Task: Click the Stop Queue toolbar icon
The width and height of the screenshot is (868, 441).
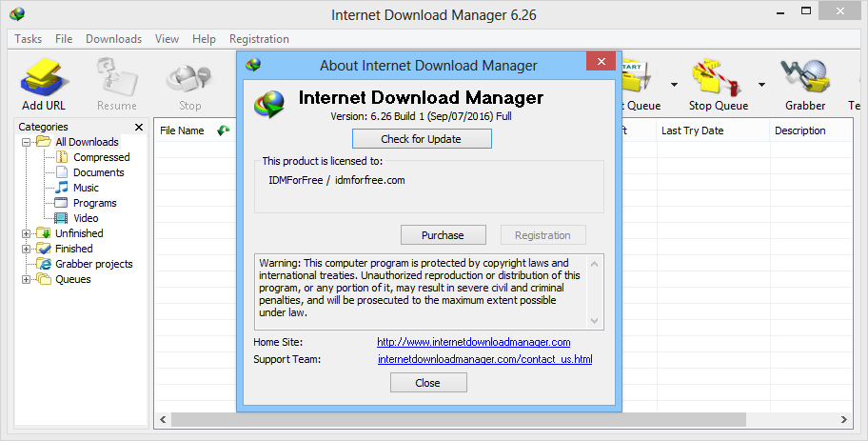Action: pos(718,78)
